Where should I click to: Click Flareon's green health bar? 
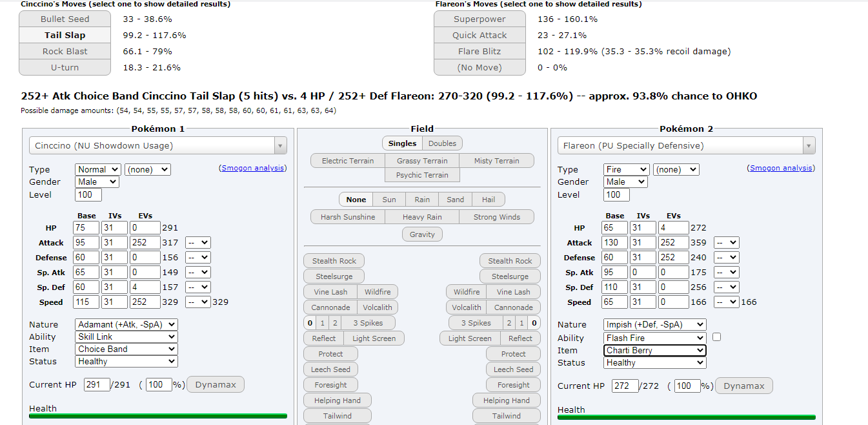[x=687, y=417]
